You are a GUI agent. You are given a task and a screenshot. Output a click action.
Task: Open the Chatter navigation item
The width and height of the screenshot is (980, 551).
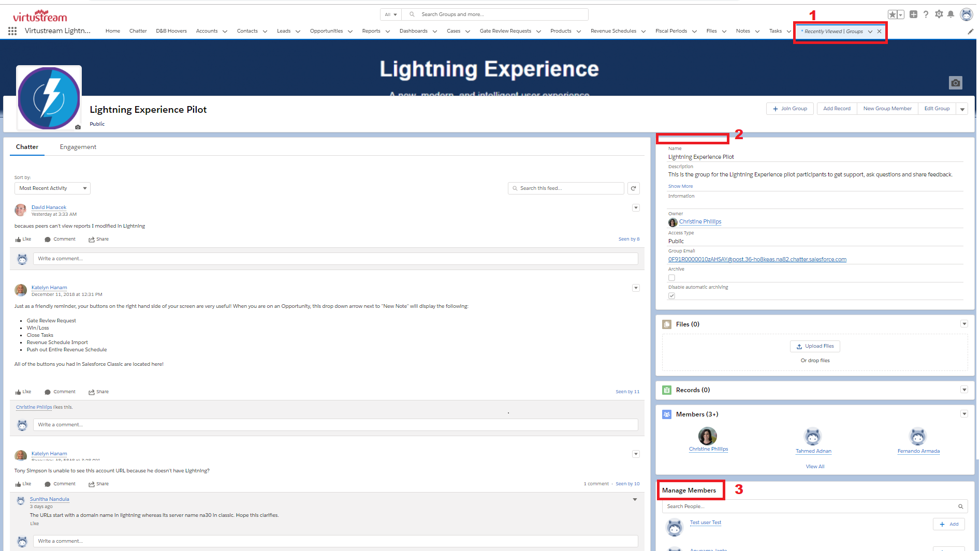[138, 31]
